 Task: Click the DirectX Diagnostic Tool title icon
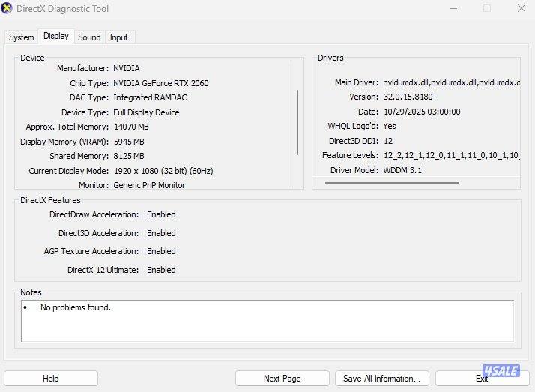[x=7, y=8]
